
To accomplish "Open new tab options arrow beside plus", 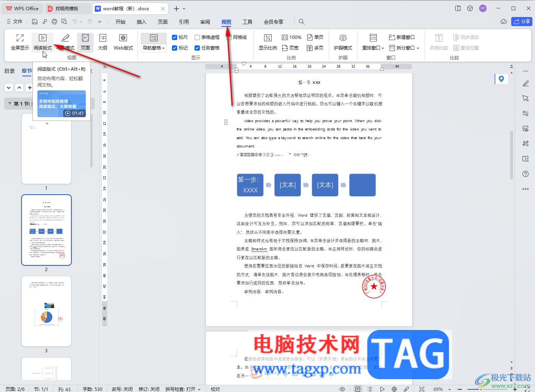I will point(184,9).
